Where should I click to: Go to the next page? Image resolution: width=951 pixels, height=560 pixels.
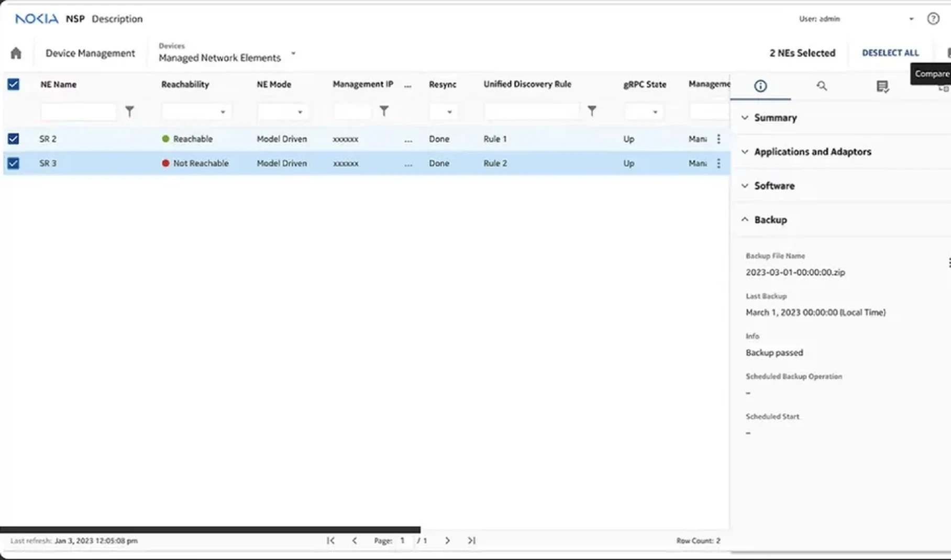pyautogui.click(x=447, y=541)
